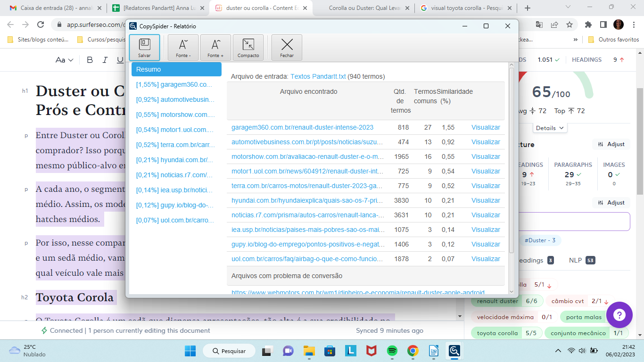The image size is (644, 362).
Task: Click the toyota corolla 5/5 keyword chip
Action: pos(506,333)
